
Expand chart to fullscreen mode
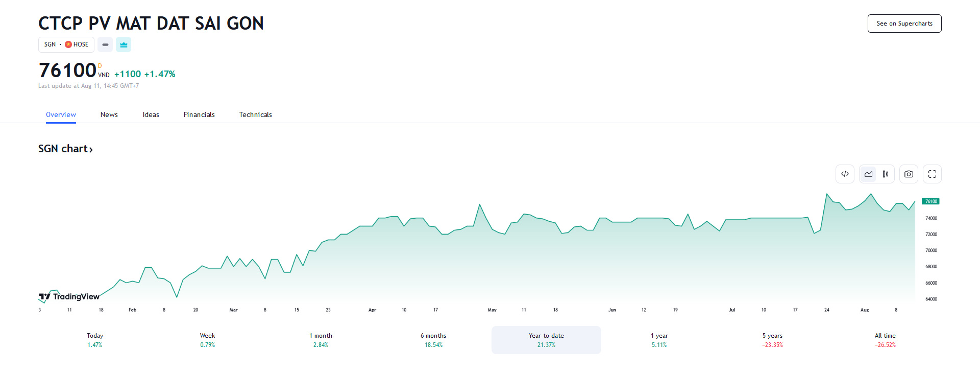932,174
